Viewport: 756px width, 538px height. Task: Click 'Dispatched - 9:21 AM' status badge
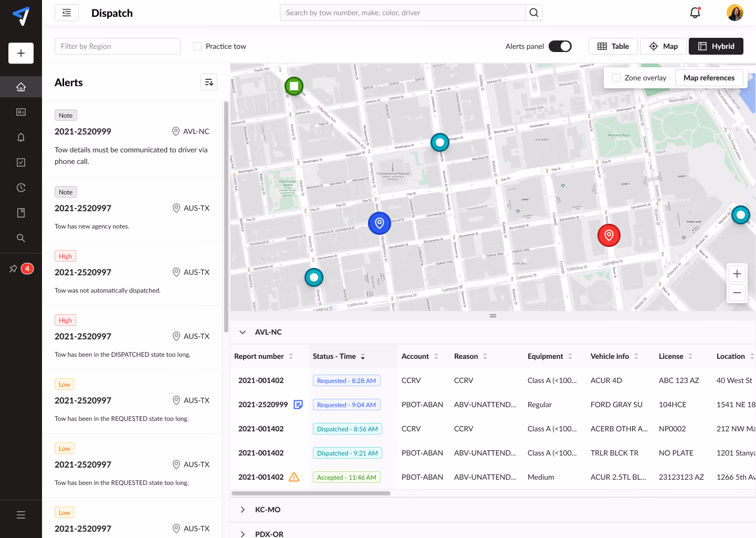point(348,453)
